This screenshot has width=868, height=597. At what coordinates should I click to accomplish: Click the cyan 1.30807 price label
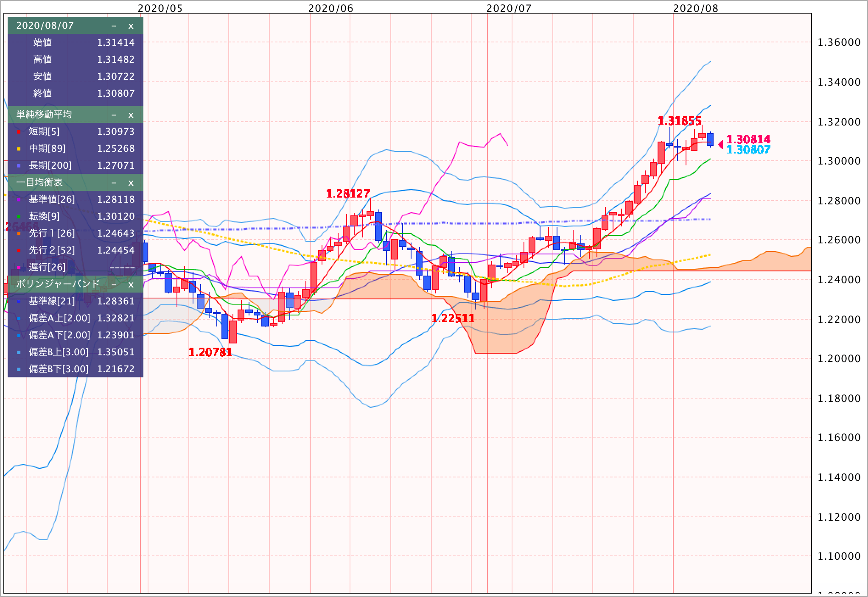(748, 150)
